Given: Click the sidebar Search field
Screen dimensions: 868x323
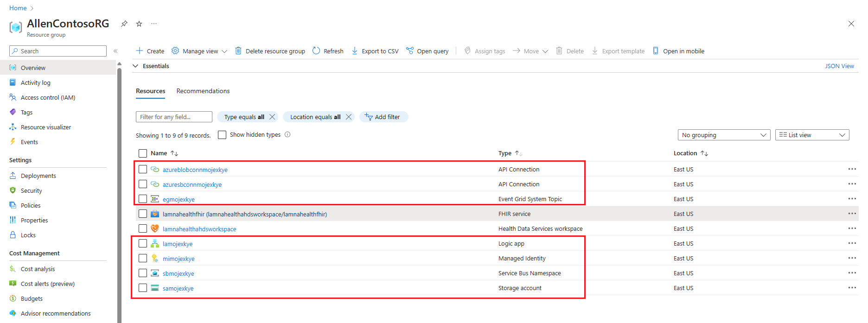Looking at the screenshot, I should [x=58, y=51].
